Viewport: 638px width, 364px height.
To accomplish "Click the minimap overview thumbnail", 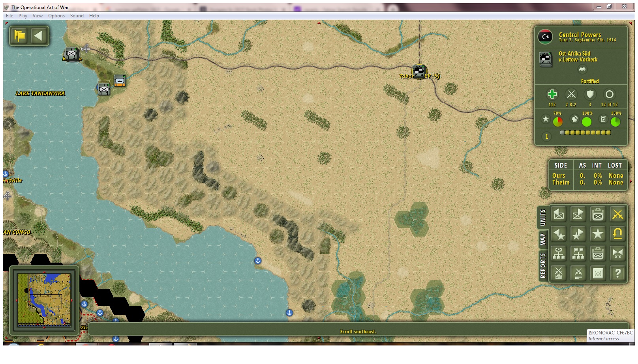I will [x=45, y=299].
